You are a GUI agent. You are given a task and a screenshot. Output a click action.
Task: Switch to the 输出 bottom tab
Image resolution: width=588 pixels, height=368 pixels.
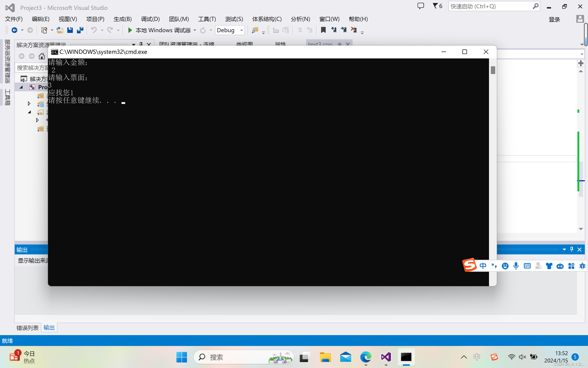pyautogui.click(x=49, y=328)
